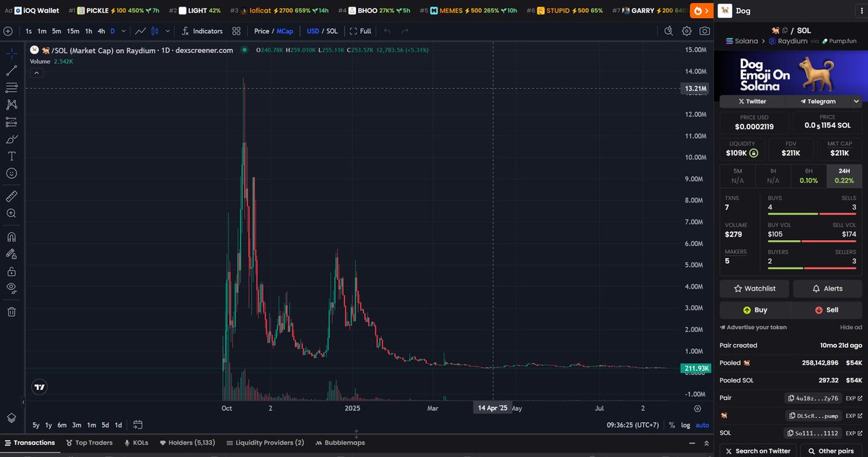Enable the magnet snapping tool
This screenshot has height=457, width=868.
(12, 236)
